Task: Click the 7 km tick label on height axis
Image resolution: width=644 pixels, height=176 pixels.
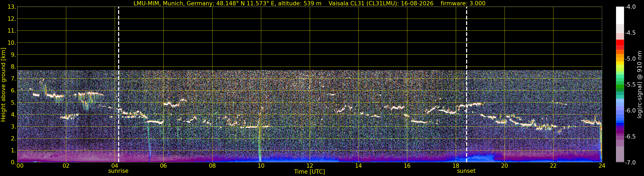Action: point(13,79)
